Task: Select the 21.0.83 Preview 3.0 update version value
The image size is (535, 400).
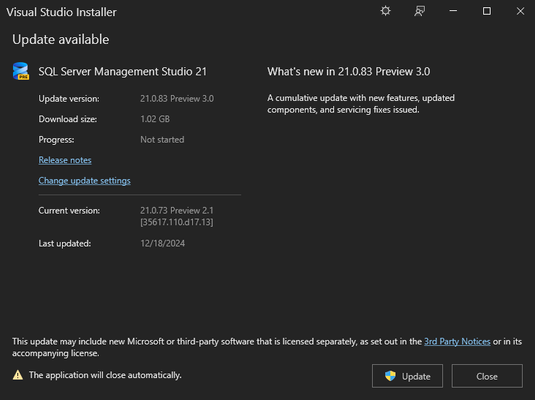Action: [177, 99]
